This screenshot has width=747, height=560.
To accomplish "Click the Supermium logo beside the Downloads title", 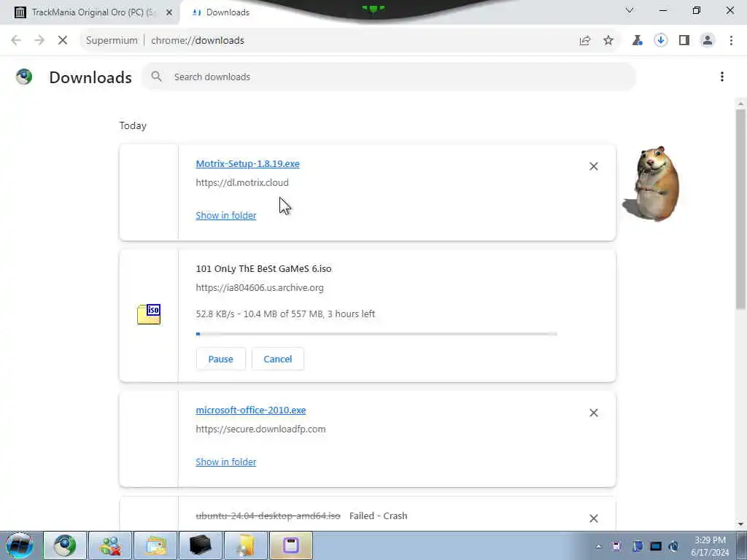I will tap(24, 76).
